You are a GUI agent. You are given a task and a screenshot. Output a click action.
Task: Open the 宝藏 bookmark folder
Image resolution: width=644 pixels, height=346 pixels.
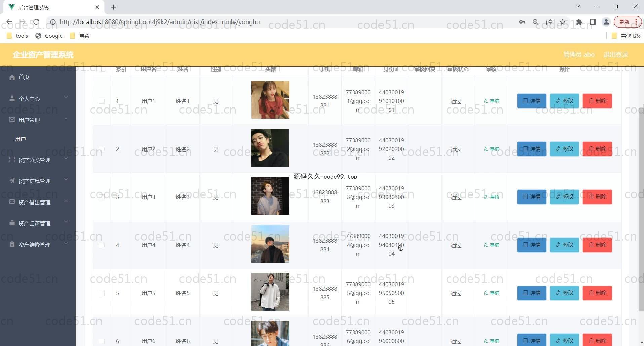tap(80, 36)
